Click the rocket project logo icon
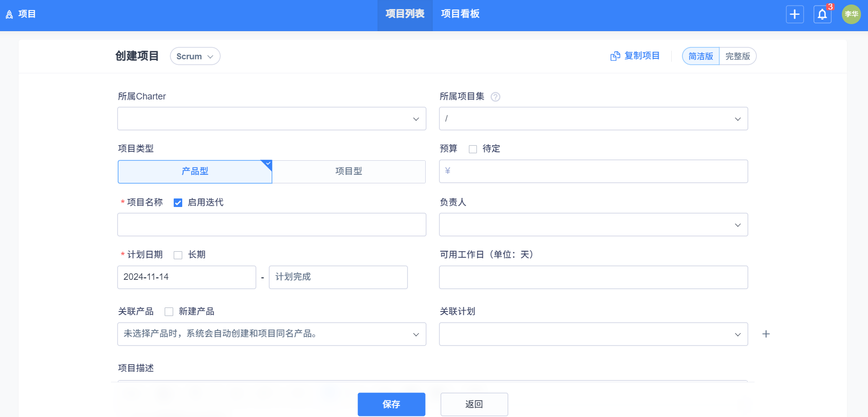868x417 pixels. 9,15
